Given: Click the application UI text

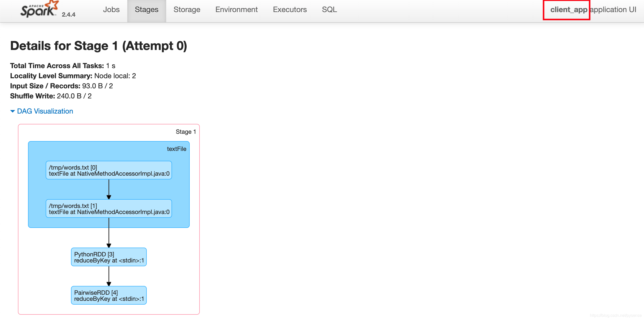Looking at the screenshot, I should coord(613,10).
